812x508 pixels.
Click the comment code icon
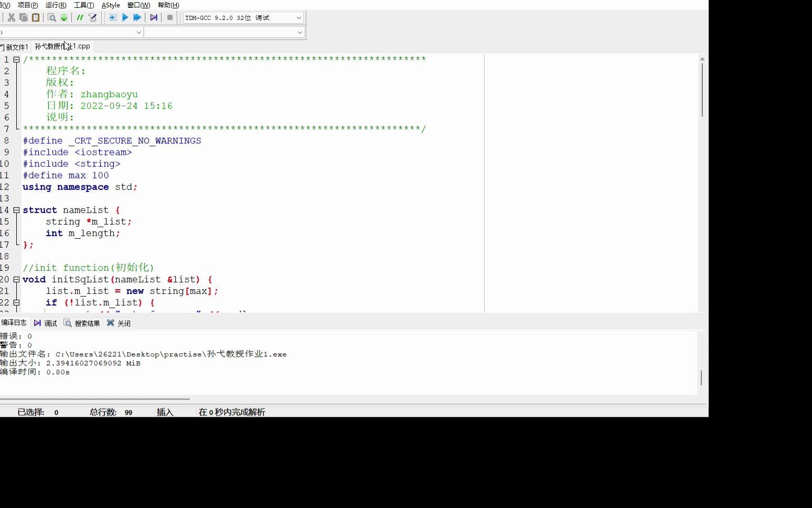click(79, 17)
